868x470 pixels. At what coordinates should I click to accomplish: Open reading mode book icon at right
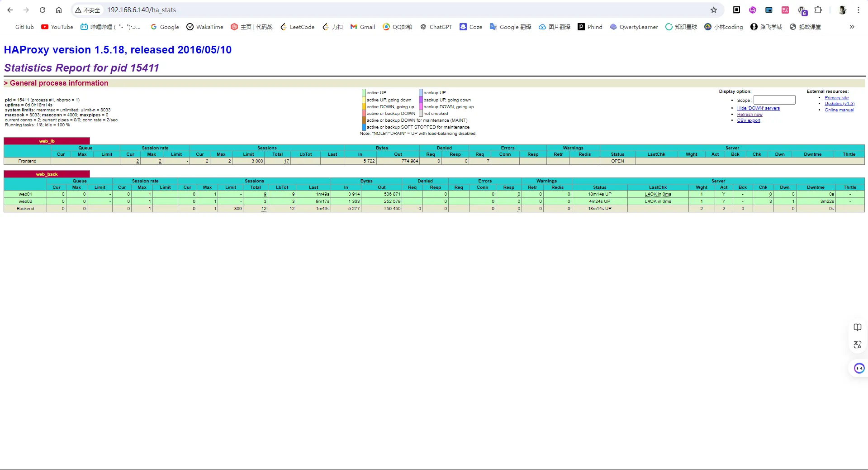click(x=858, y=327)
